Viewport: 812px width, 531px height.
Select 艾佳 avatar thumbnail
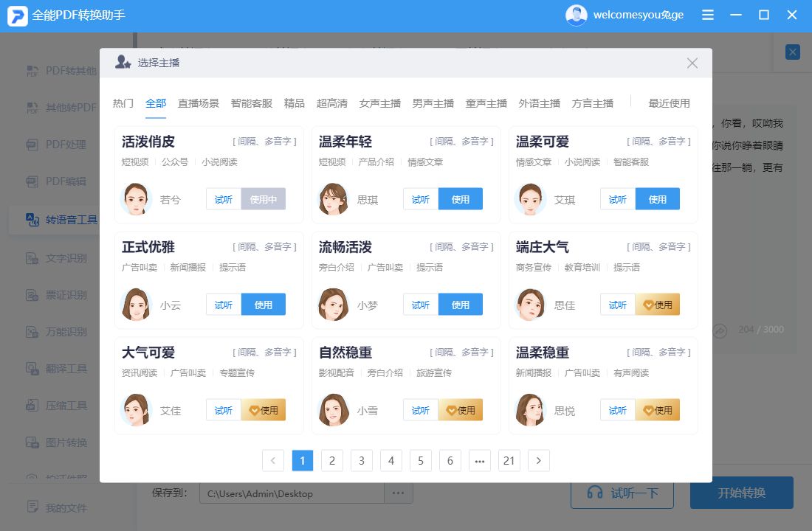click(137, 410)
